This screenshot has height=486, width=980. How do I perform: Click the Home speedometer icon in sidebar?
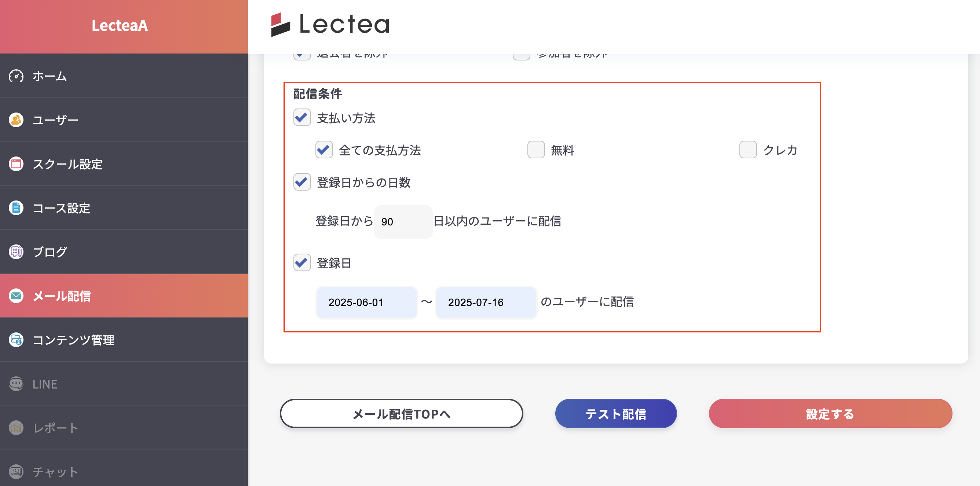pyautogui.click(x=16, y=76)
